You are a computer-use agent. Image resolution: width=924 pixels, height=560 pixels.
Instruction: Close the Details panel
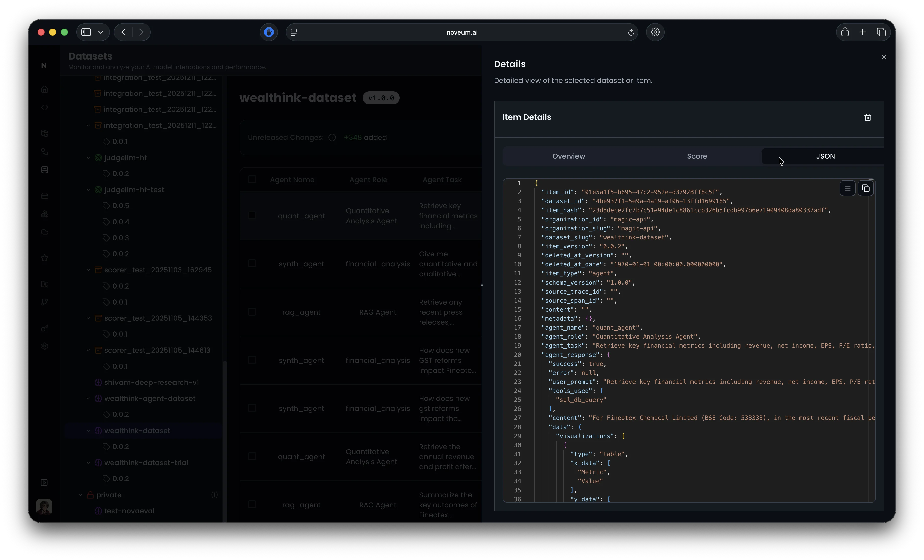coord(884,57)
